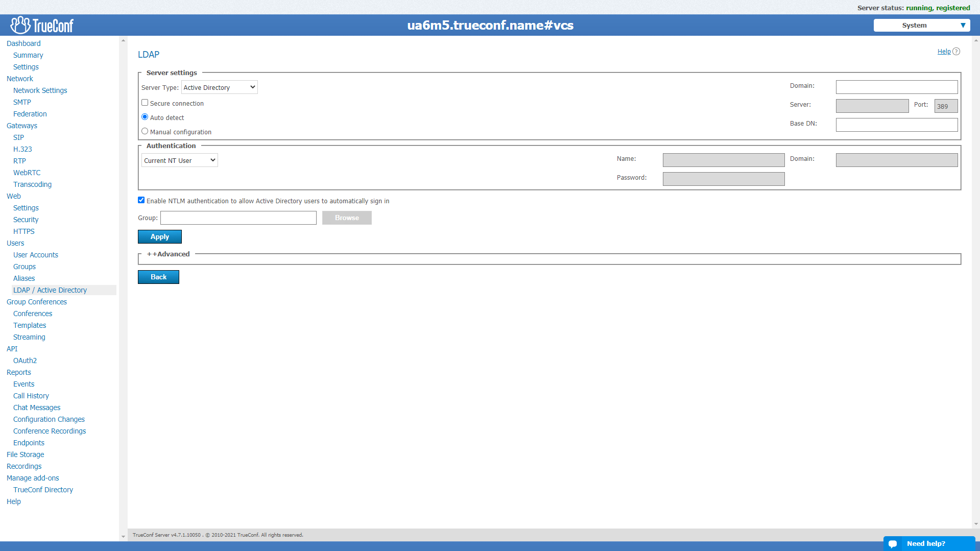
Task: Open User Accounts in the sidebar
Action: point(36,255)
